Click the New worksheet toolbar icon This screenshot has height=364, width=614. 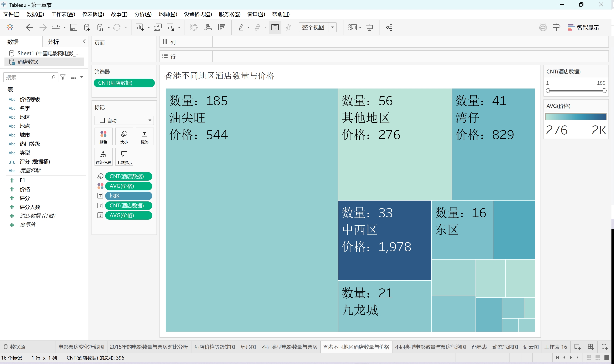tap(140, 27)
